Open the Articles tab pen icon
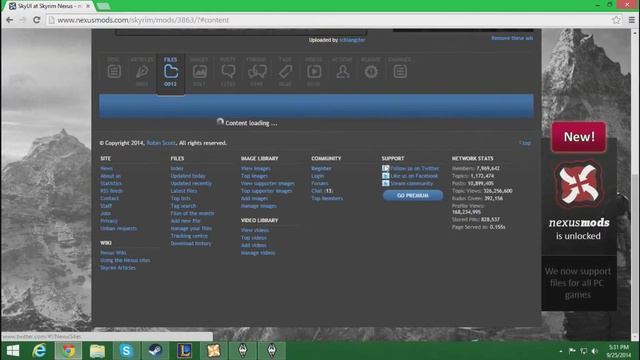Viewport: 640px width, 360px height. point(142,72)
